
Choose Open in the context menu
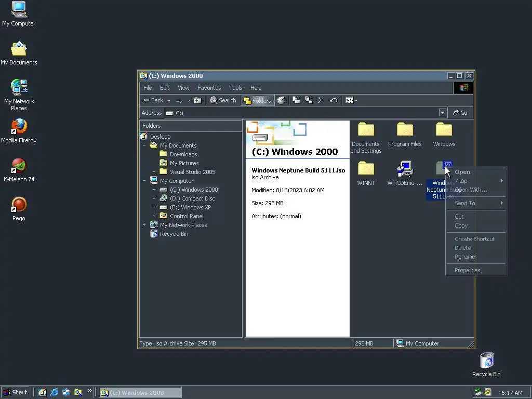click(x=476, y=172)
